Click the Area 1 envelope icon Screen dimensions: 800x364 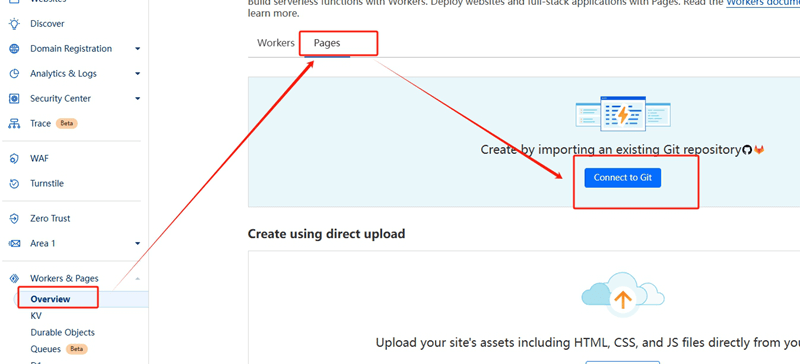point(15,244)
